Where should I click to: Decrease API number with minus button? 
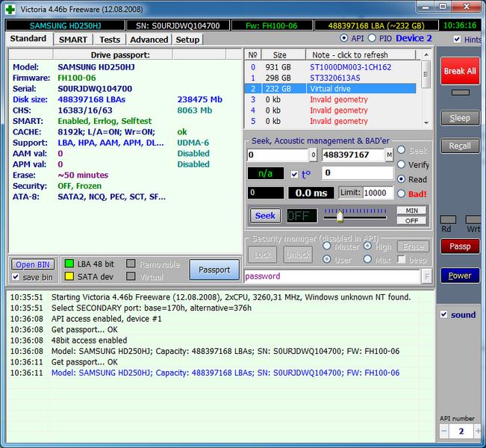pyautogui.click(x=444, y=431)
